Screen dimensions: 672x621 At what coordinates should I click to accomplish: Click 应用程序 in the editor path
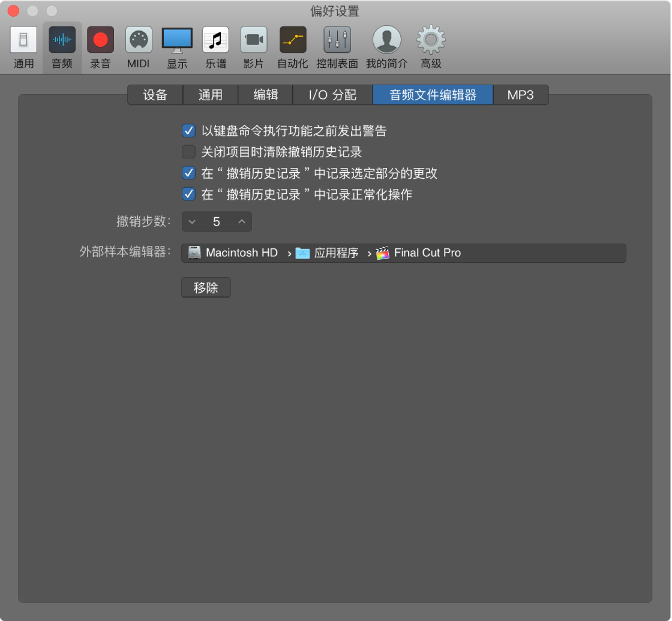[x=337, y=253]
